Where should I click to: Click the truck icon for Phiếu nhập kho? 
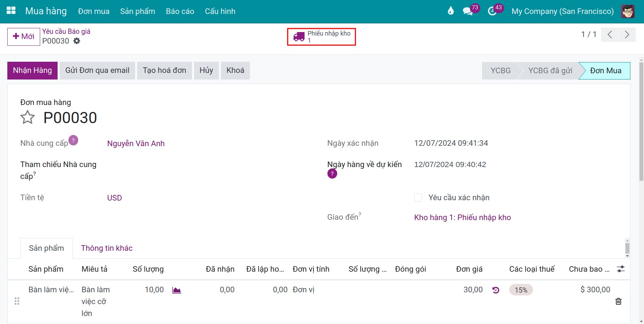click(x=299, y=37)
